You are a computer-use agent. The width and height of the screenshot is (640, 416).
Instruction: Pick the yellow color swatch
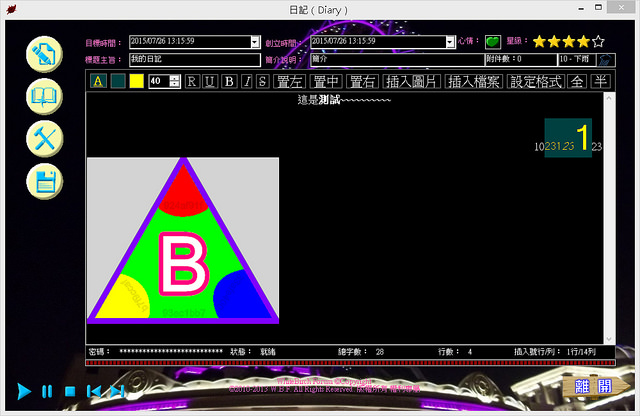click(136, 81)
